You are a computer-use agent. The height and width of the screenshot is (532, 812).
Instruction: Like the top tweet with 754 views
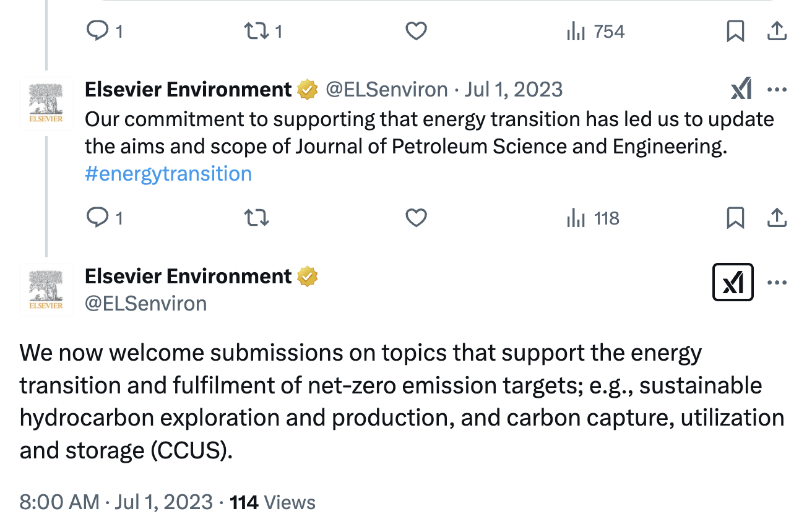coord(416,32)
